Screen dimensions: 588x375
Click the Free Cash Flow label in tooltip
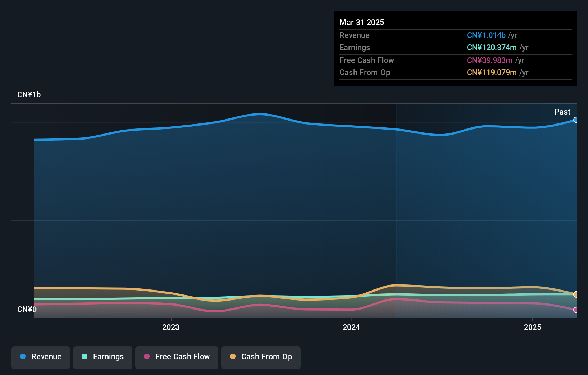pos(367,60)
